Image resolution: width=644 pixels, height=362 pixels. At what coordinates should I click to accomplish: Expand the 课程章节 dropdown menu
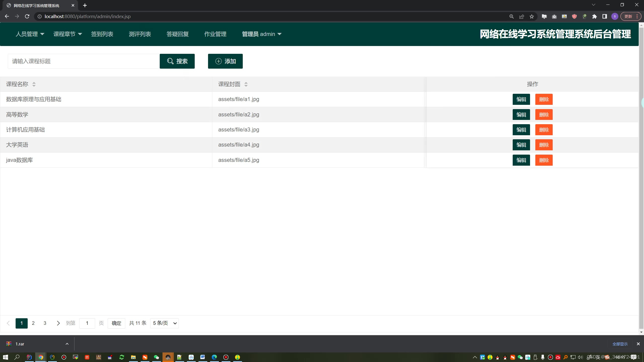(x=67, y=34)
